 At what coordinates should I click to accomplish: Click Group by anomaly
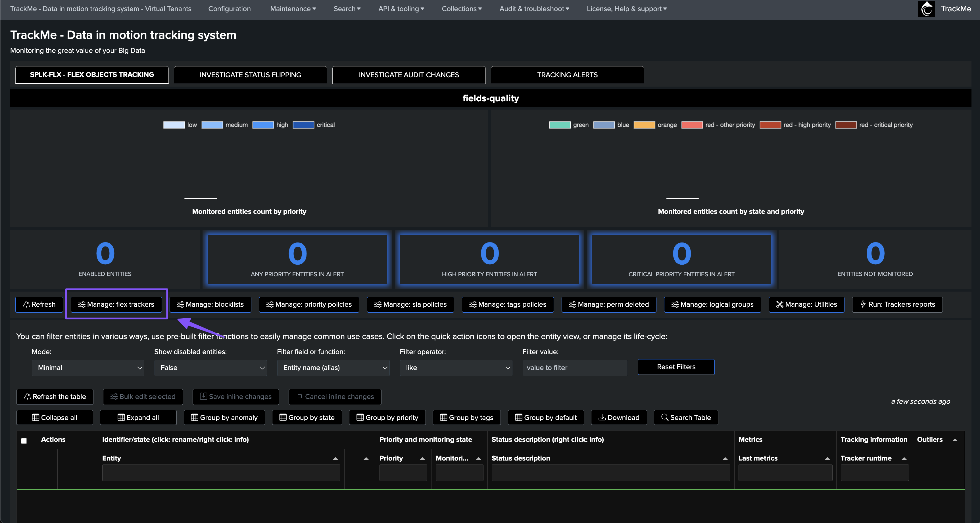click(x=224, y=418)
